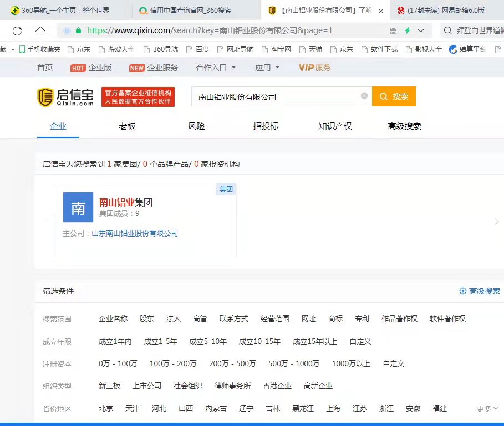Open the 360导航 bookmark

coord(161,49)
